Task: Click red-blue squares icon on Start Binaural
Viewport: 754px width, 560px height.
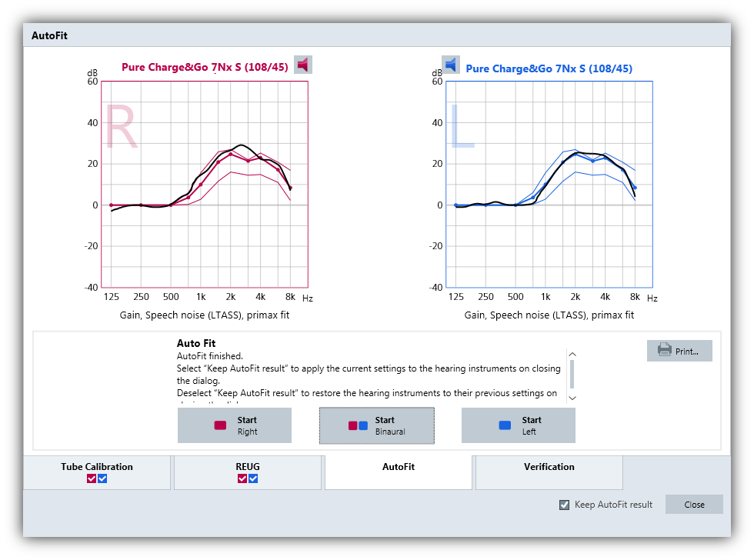Action: [358, 425]
